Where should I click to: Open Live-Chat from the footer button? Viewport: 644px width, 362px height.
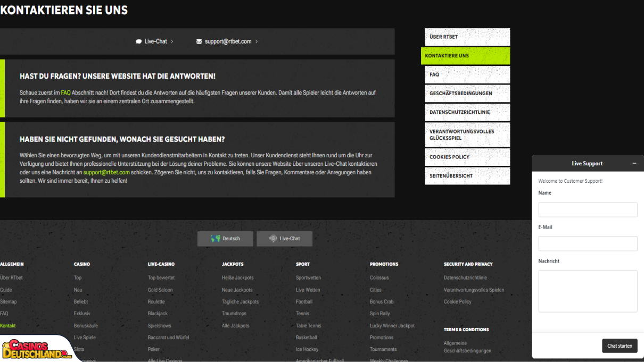pyautogui.click(x=284, y=239)
